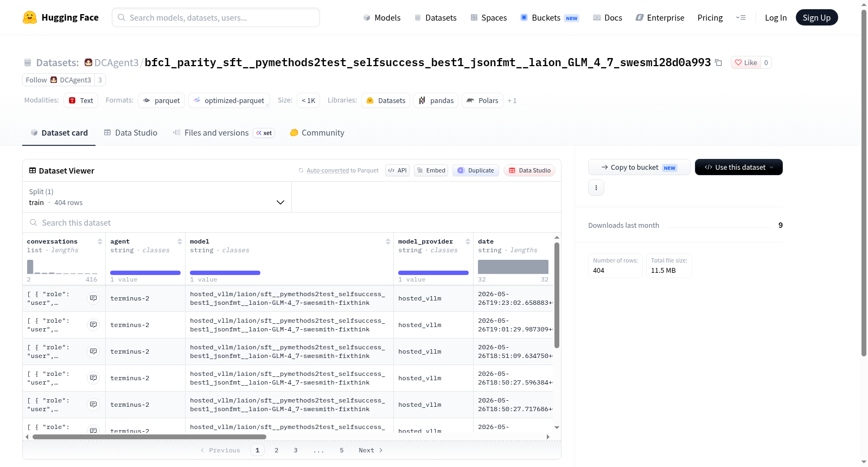
Task: Go to page 2 of results
Action: coord(277,450)
